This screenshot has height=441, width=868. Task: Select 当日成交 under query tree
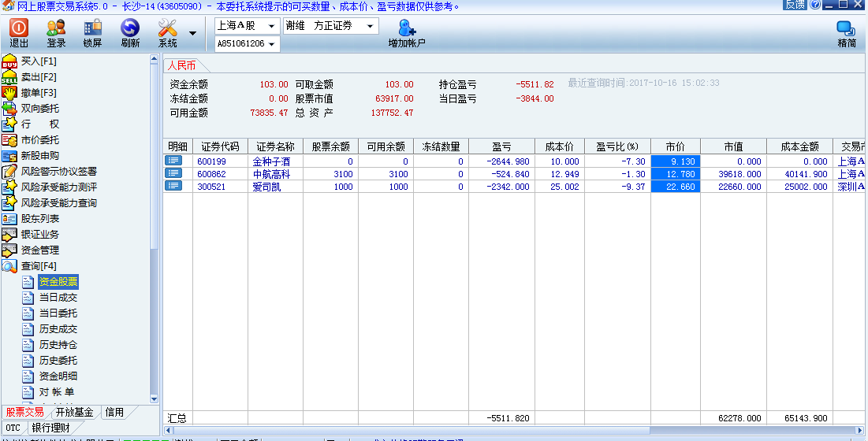pyautogui.click(x=58, y=297)
